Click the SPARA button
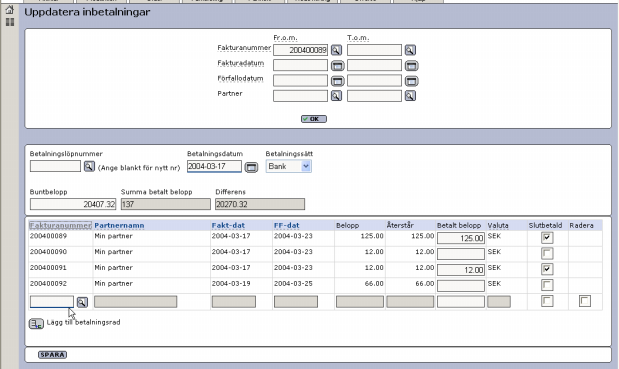The image size is (619, 369). (53, 354)
